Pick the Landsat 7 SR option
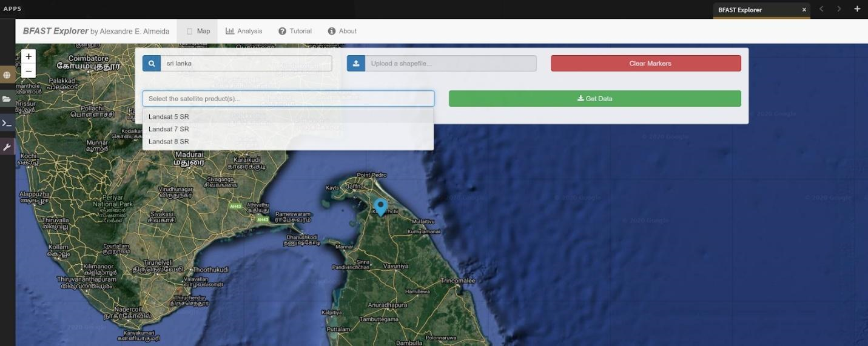This screenshot has width=868, height=346. click(x=169, y=129)
